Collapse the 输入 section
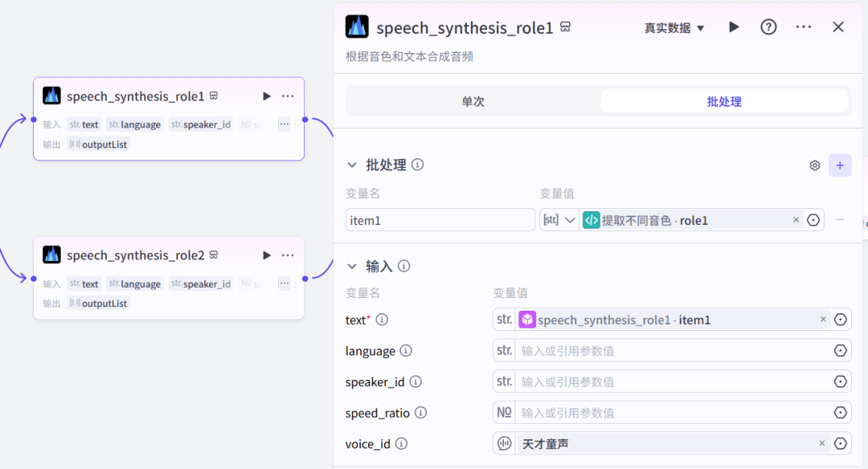Viewport: 868px width, 469px height. point(352,266)
